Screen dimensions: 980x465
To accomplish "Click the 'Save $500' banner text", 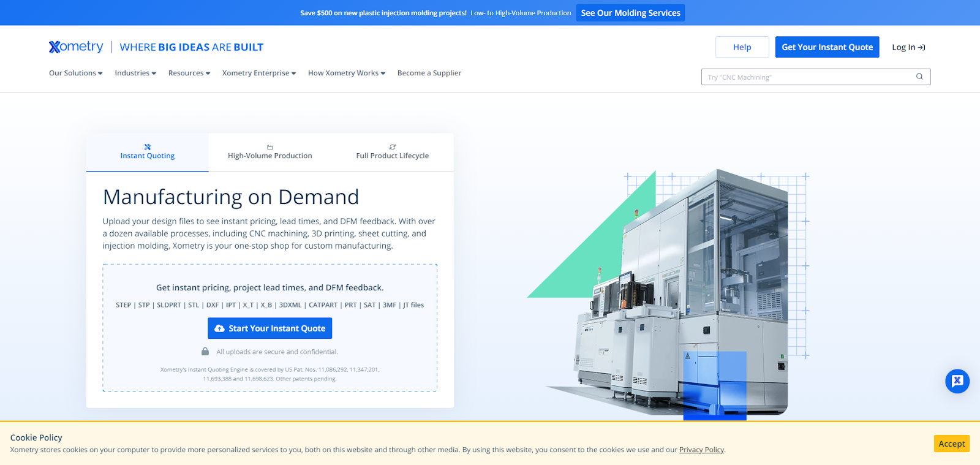I will click(x=383, y=13).
